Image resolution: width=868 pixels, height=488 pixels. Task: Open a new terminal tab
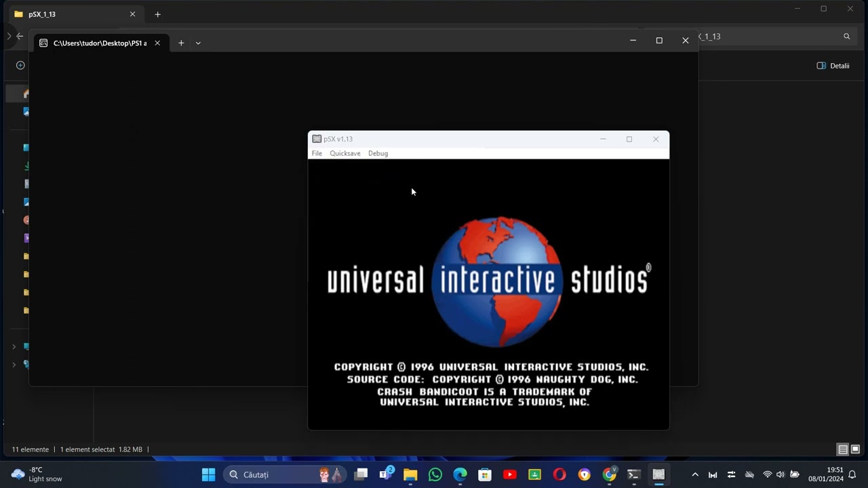click(181, 43)
